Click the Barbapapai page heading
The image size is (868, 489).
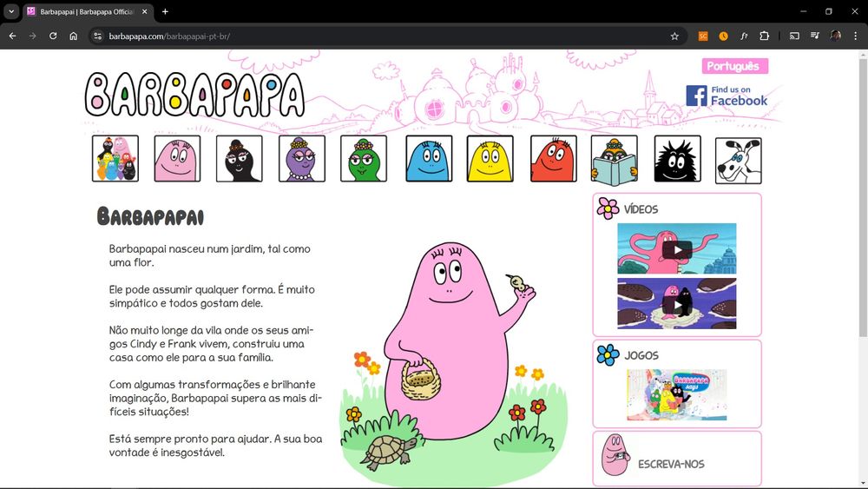pyautogui.click(x=150, y=216)
